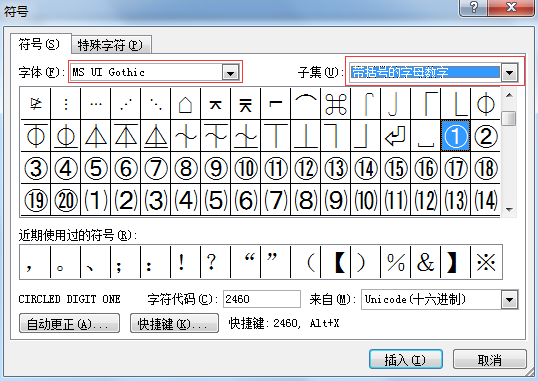Image resolution: width=538 pixels, height=381 pixels.
Task: Select recently used left black bracket 【
Action: click(x=336, y=262)
